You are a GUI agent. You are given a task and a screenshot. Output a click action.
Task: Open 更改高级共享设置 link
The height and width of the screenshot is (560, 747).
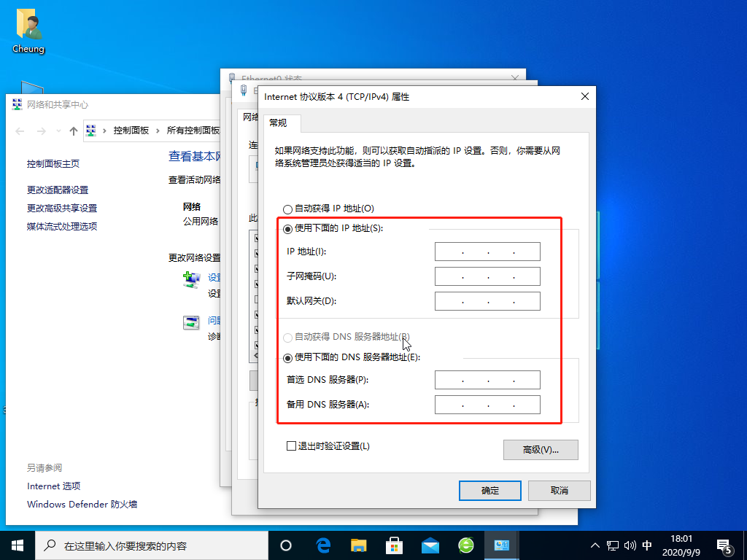coord(62,208)
